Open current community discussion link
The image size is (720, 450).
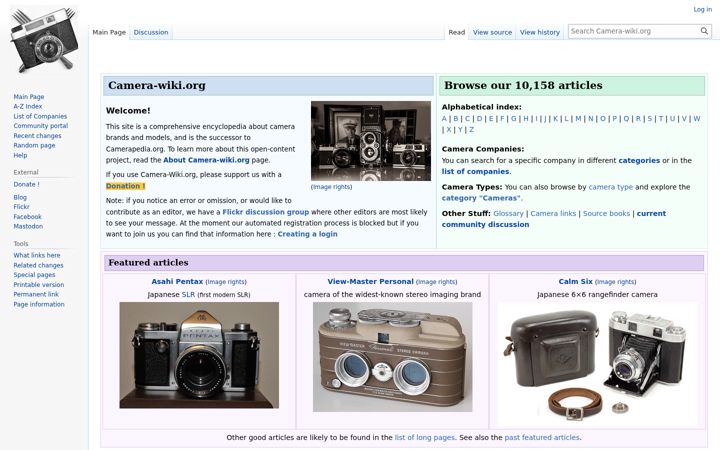pos(554,219)
